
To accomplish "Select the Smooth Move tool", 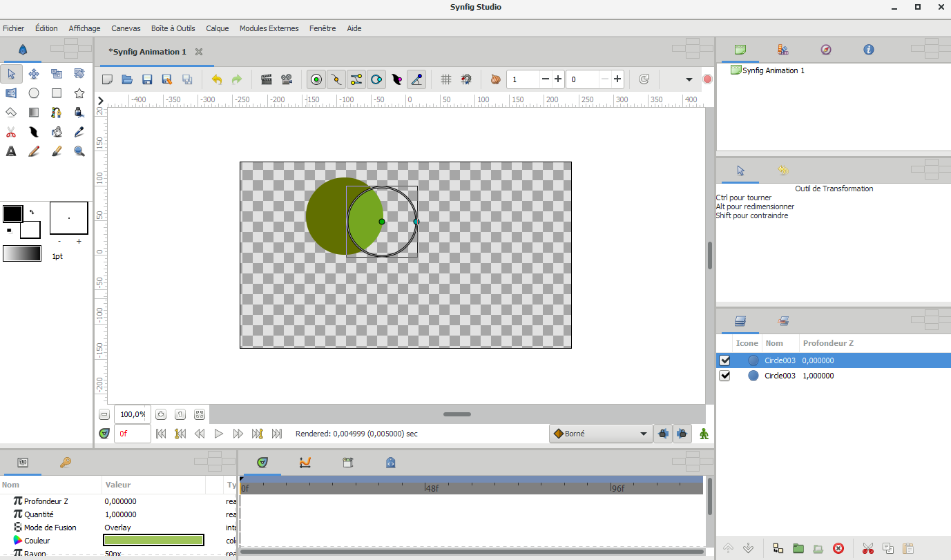I will tap(34, 74).
